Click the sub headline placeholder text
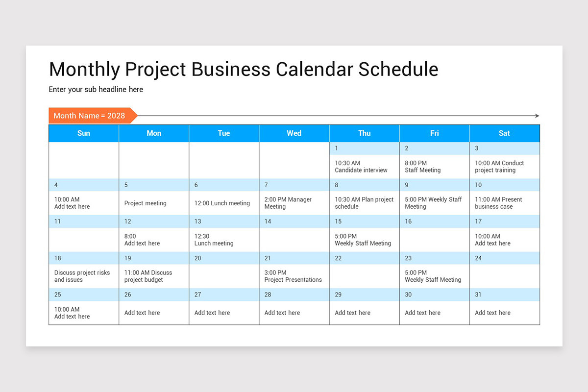This screenshot has height=392, width=588. 96,90
